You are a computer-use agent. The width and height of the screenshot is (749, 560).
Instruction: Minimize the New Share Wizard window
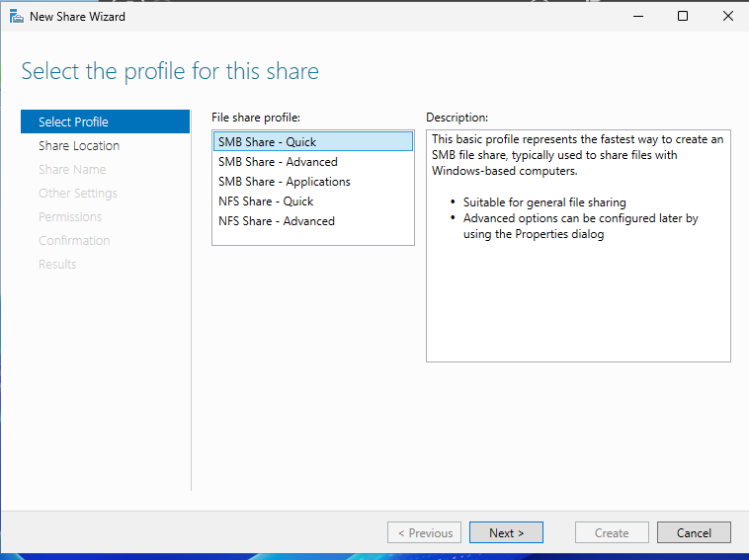coord(638,16)
